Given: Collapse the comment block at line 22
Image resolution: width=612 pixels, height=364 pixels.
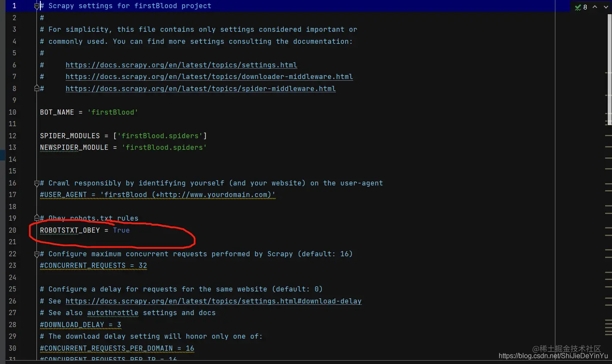Looking at the screenshot, I should [x=37, y=254].
